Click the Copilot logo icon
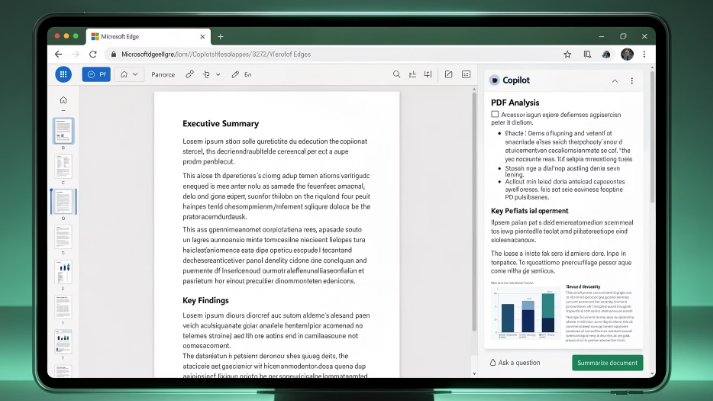The image size is (713, 401). coord(494,80)
